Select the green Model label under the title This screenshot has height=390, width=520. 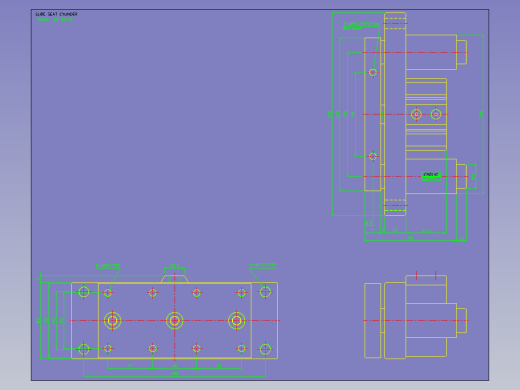(55, 19)
